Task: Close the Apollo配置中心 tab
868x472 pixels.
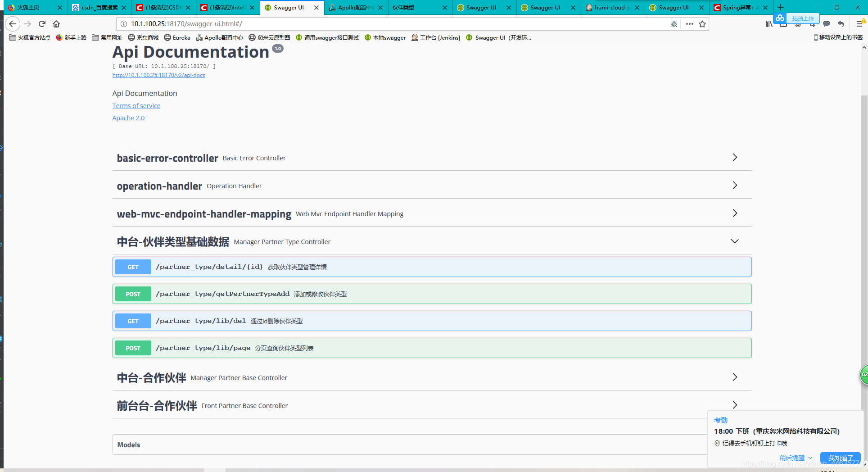Action: point(380,8)
